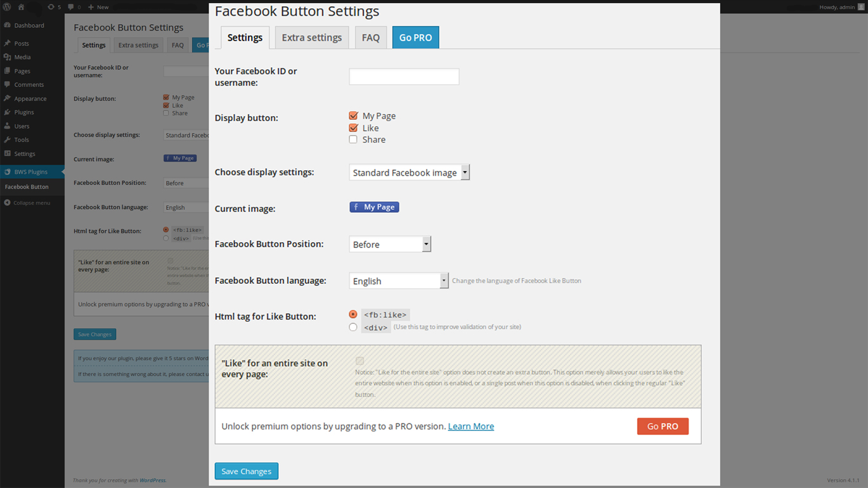Select the div radio option for Like Button
The width and height of the screenshot is (868, 488).
coord(353,326)
